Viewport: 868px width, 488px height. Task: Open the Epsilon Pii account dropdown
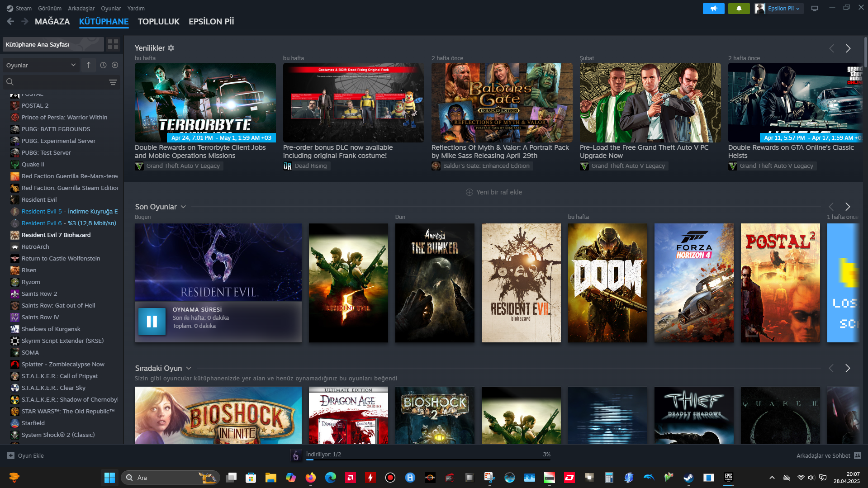(783, 8)
